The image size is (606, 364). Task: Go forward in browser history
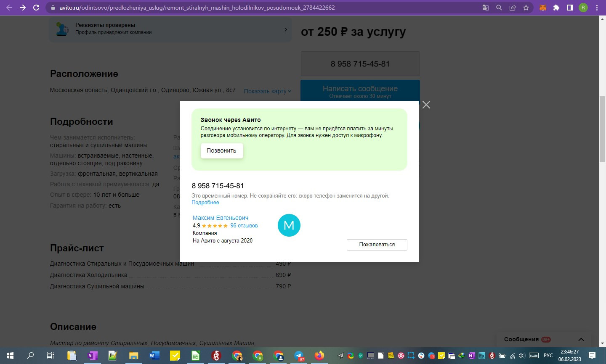pyautogui.click(x=23, y=8)
